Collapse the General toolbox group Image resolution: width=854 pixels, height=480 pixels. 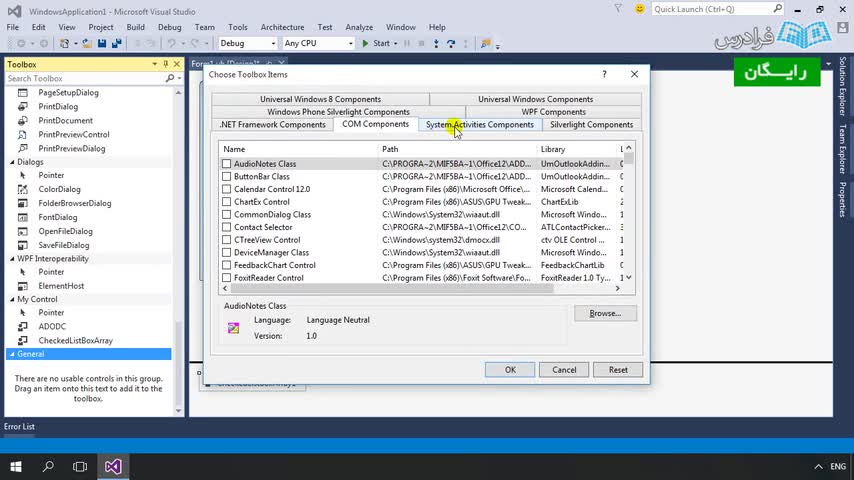point(13,354)
